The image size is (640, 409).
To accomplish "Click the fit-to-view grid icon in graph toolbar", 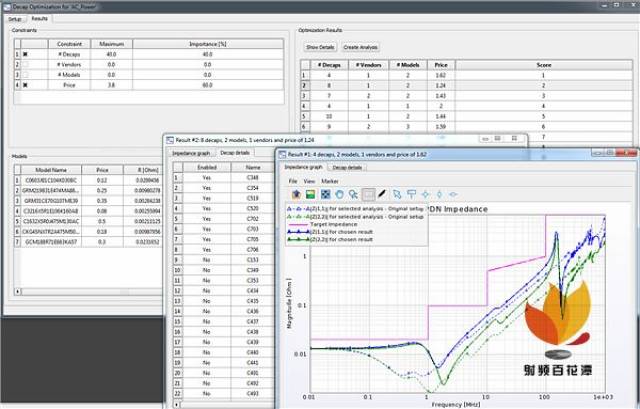I will coord(325,194).
